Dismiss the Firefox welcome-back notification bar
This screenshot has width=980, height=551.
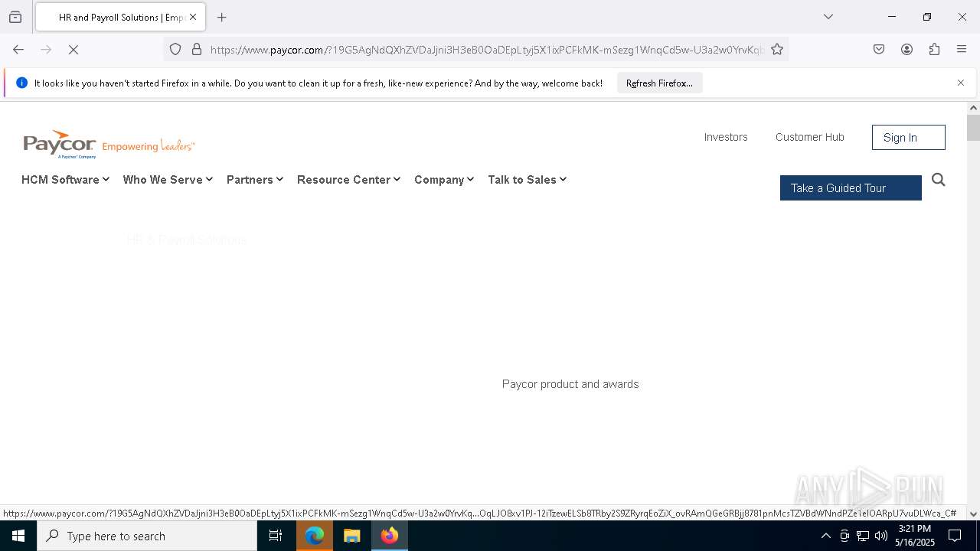pyautogui.click(x=961, y=83)
